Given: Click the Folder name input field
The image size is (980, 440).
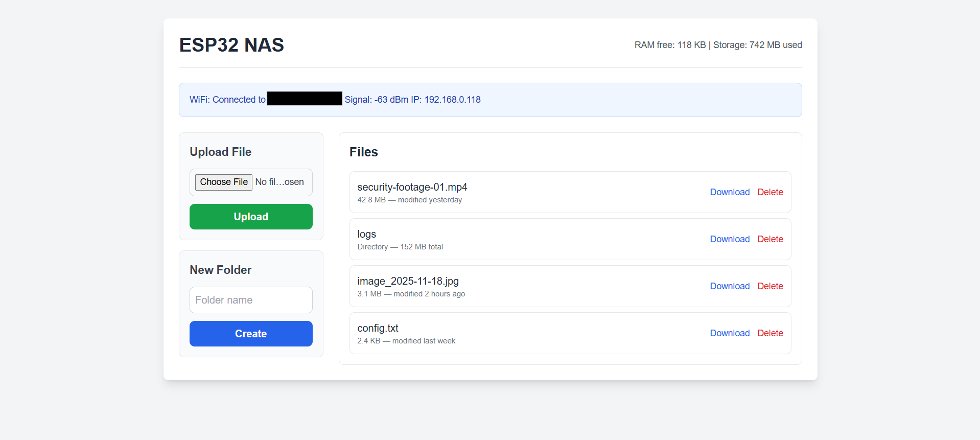Looking at the screenshot, I should point(251,300).
